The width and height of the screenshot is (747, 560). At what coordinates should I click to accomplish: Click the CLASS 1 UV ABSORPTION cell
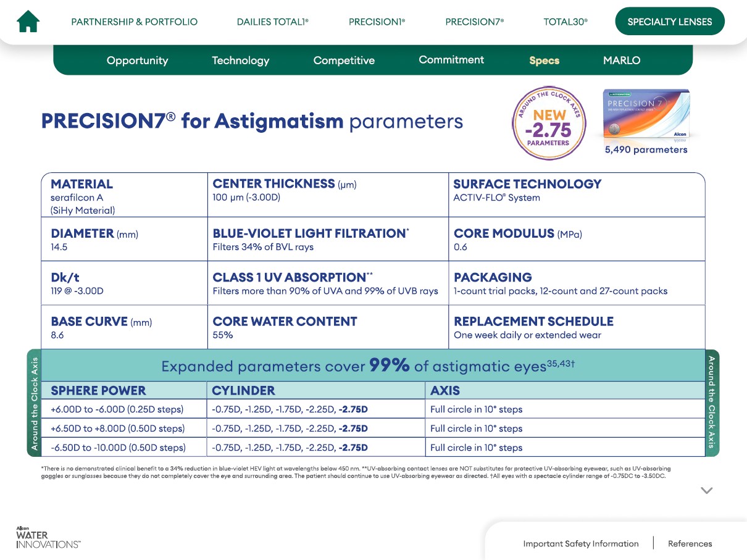328,283
